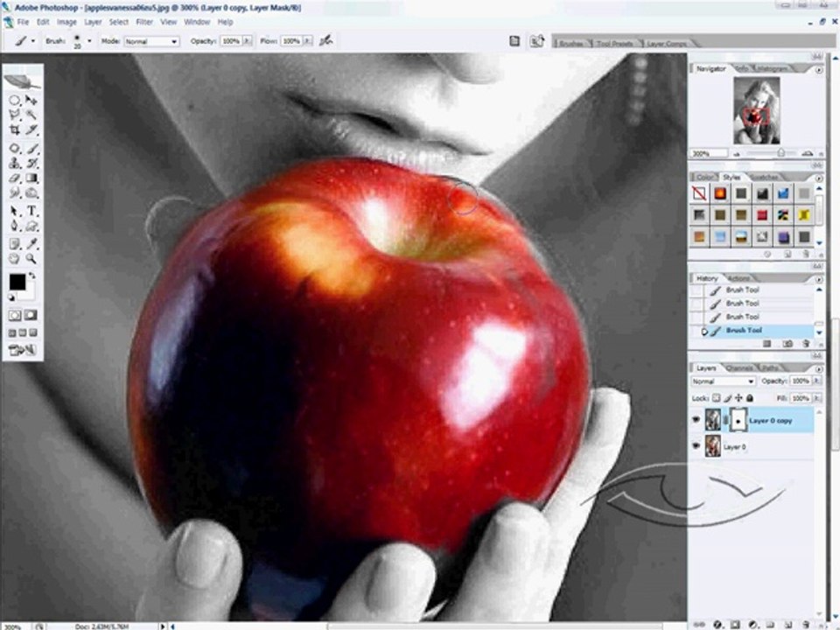Toggle lock all for the layer
The image size is (840, 630).
750,398
